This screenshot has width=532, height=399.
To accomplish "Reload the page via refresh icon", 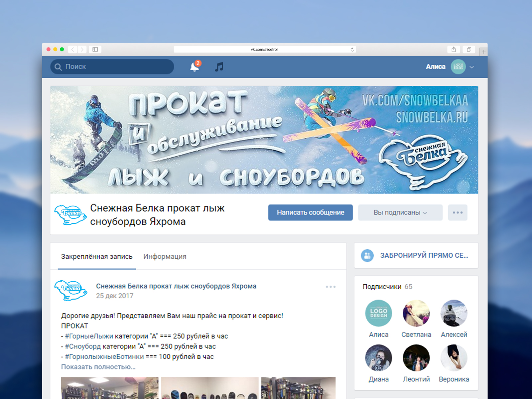I will pyautogui.click(x=352, y=50).
